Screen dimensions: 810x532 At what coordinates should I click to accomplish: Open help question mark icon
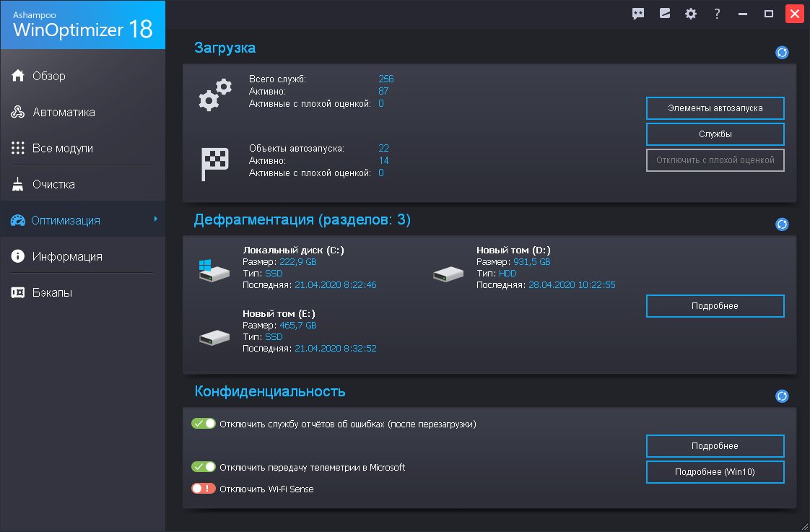(717, 14)
